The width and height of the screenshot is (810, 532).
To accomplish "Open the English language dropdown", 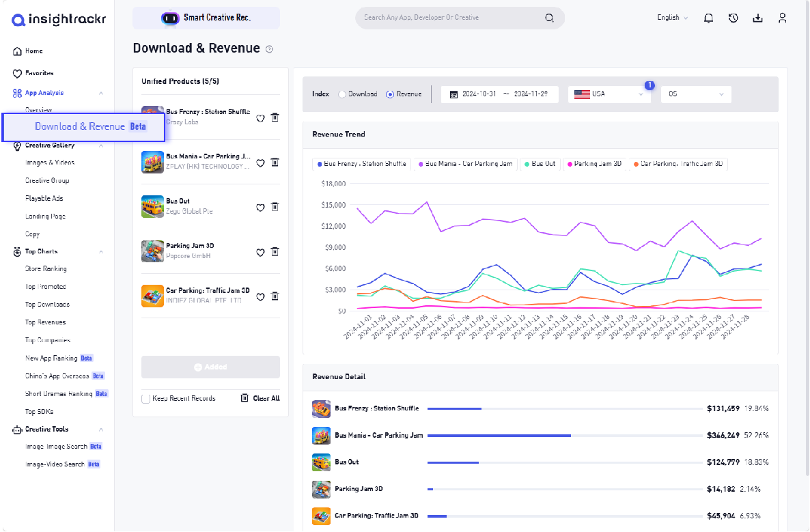I will tap(672, 18).
